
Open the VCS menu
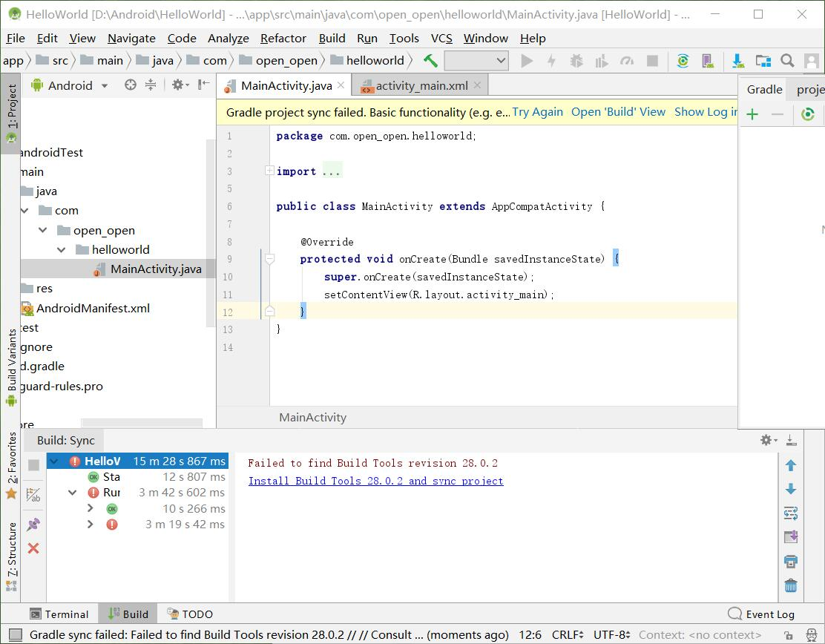coord(441,39)
